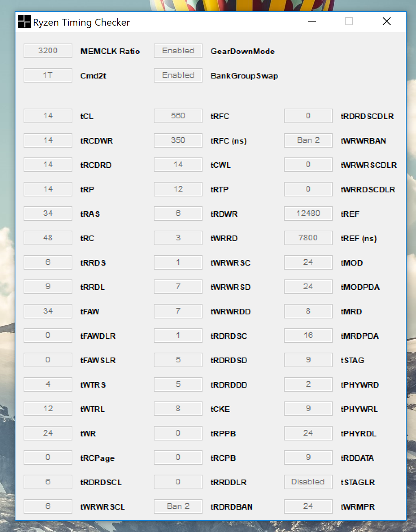Click the tPHYWRL label

point(359,409)
